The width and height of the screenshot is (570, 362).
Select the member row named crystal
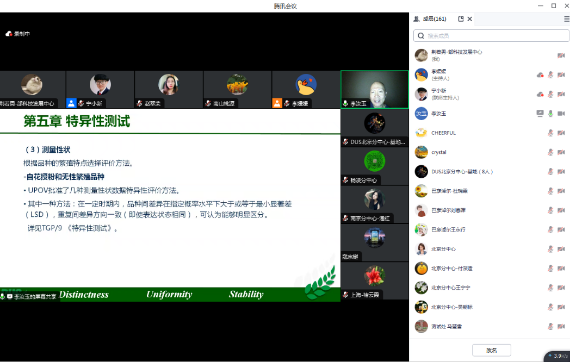(x=491, y=152)
